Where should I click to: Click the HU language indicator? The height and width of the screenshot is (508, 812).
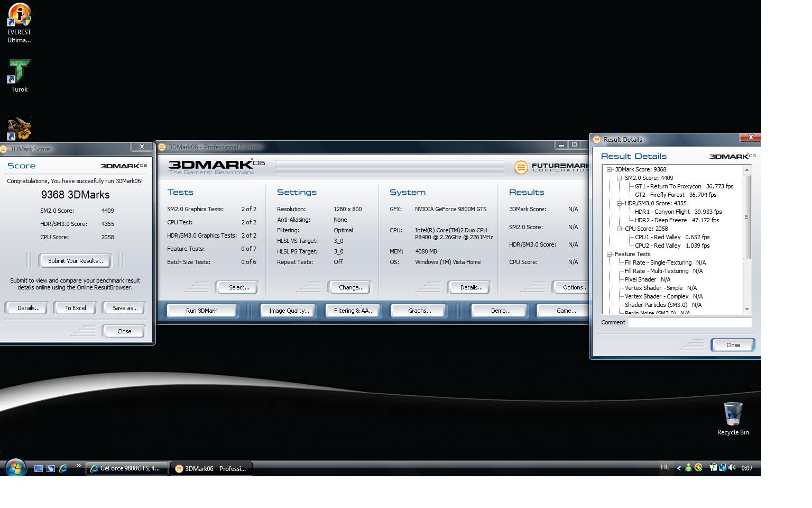665,467
